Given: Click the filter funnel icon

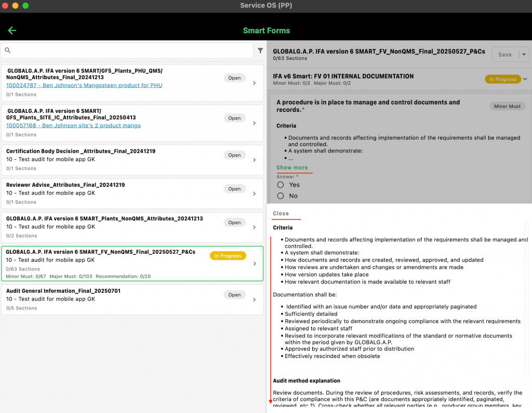Looking at the screenshot, I should tap(260, 50).
